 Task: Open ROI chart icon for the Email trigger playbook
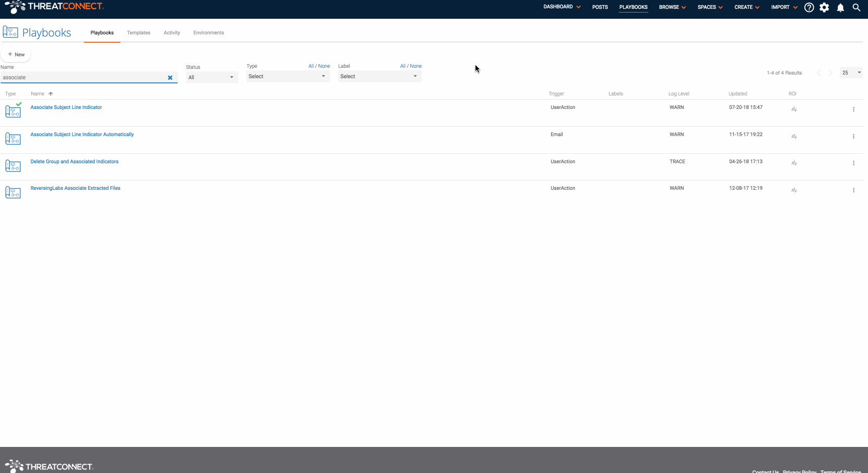[x=794, y=137]
